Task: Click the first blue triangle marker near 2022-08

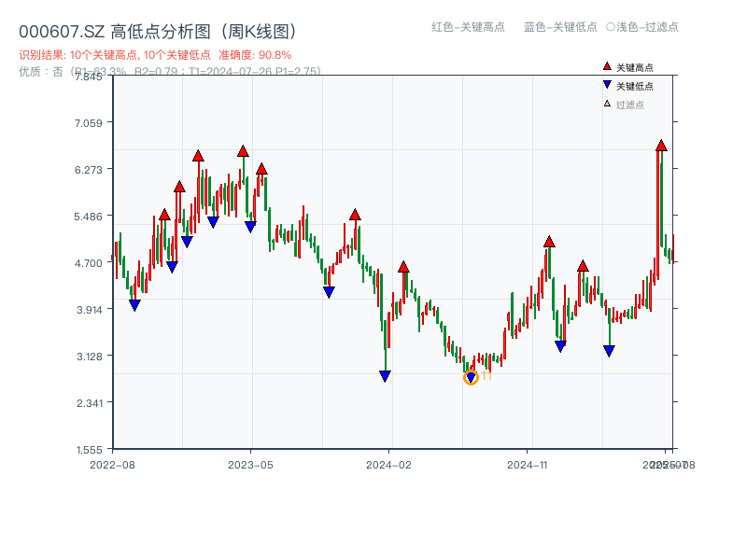Action: point(134,304)
